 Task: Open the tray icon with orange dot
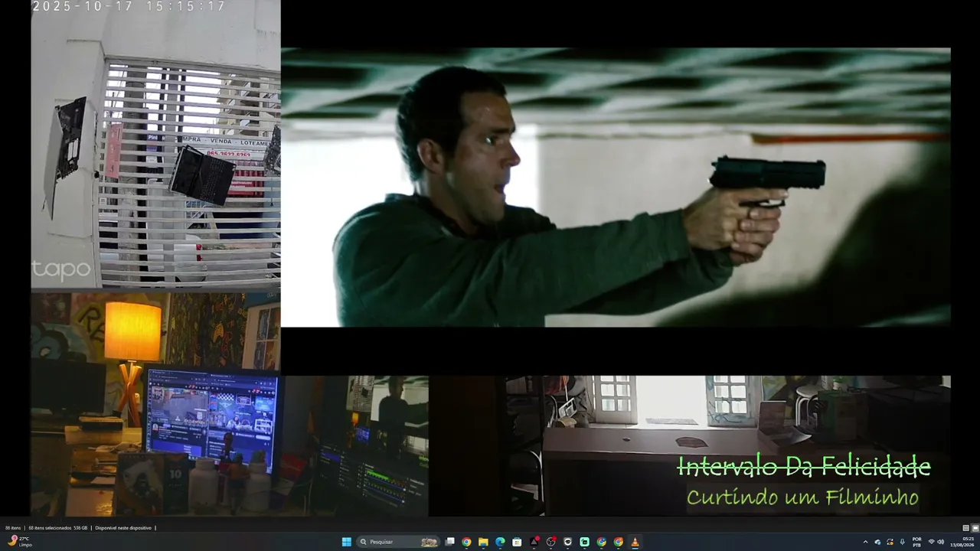click(890, 542)
